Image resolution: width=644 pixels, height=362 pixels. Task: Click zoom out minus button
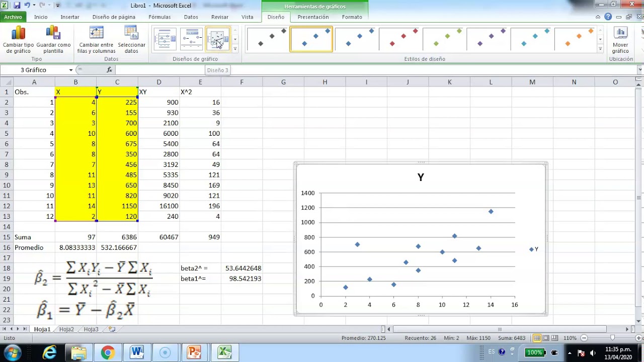pyautogui.click(x=584, y=338)
